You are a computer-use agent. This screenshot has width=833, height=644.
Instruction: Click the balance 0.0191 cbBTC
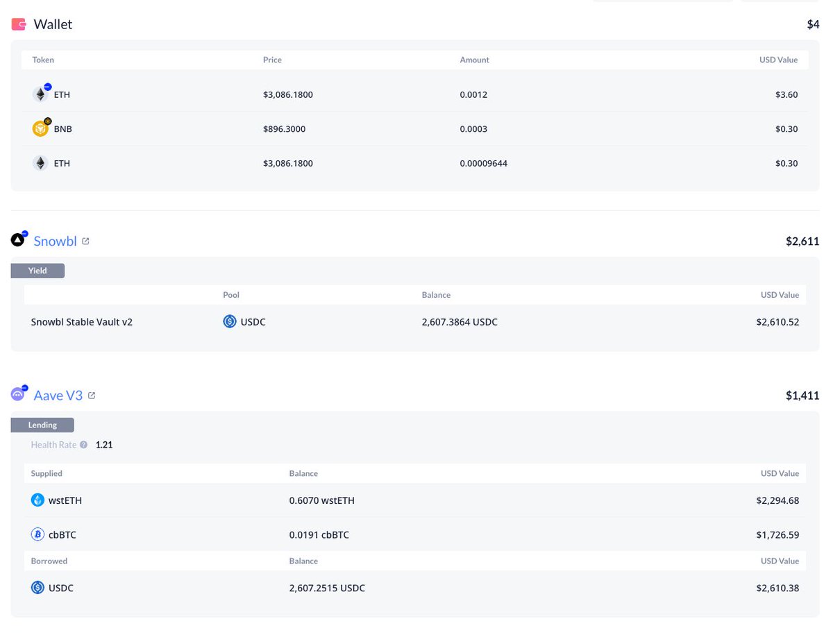(319, 535)
